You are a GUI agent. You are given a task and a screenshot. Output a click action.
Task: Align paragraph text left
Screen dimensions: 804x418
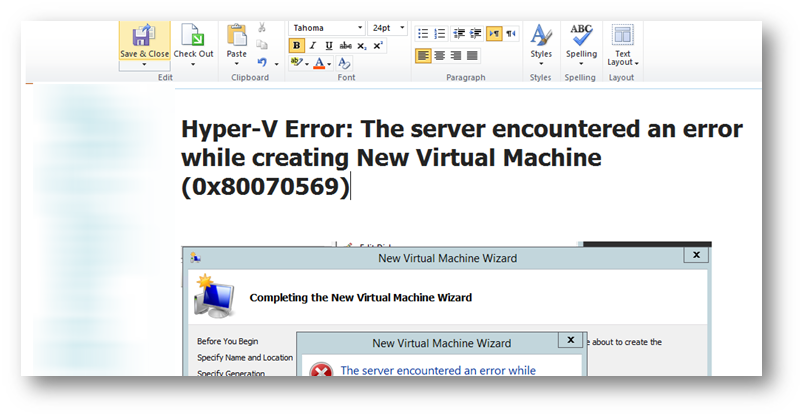[423, 55]
